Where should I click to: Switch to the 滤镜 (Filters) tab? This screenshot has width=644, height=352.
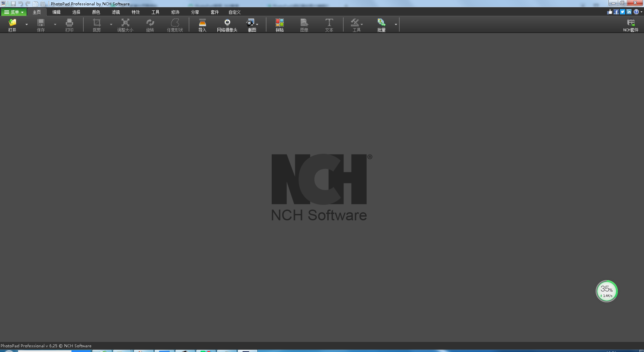[x=116, y=12]
